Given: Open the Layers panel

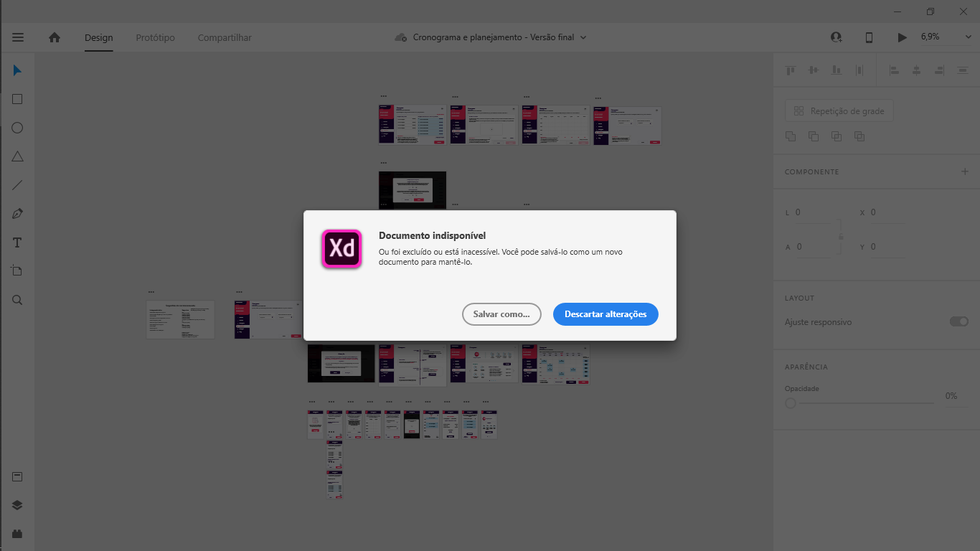Looking at the screenshot, I should [x=17, y=504].
